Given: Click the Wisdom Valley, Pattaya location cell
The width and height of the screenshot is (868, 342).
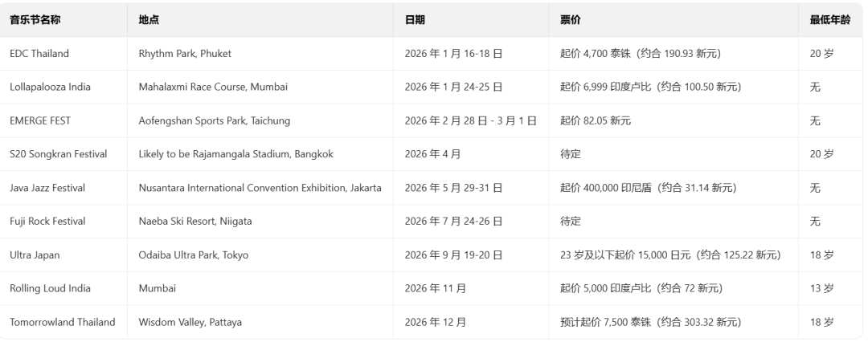Looking at the screenshot, I should (x=190, y=322).
